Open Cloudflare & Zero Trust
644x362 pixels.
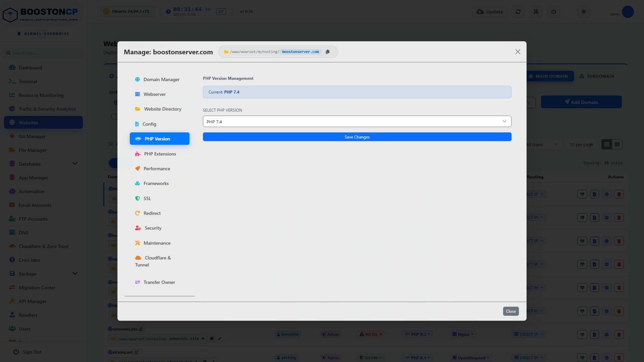pos(43,246)
